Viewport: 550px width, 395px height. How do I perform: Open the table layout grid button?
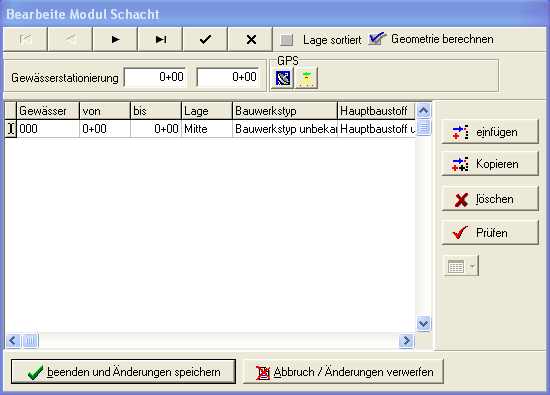point(456,266)
